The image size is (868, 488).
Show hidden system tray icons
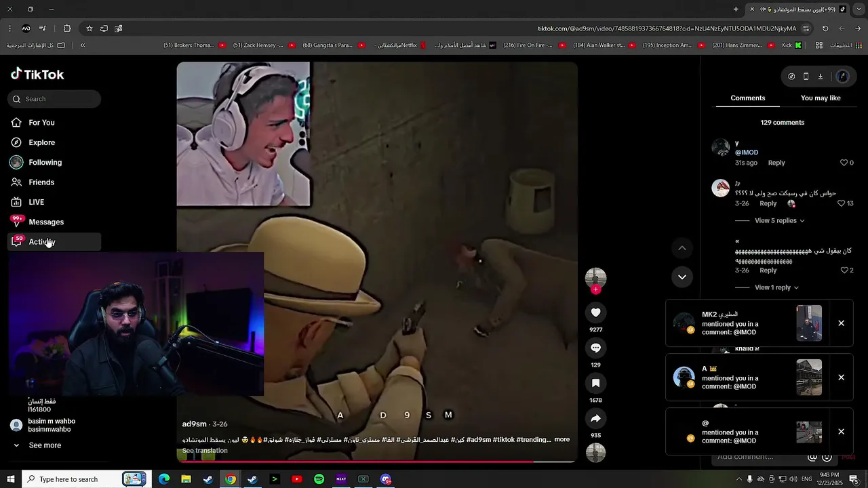[x=739, y=479]
